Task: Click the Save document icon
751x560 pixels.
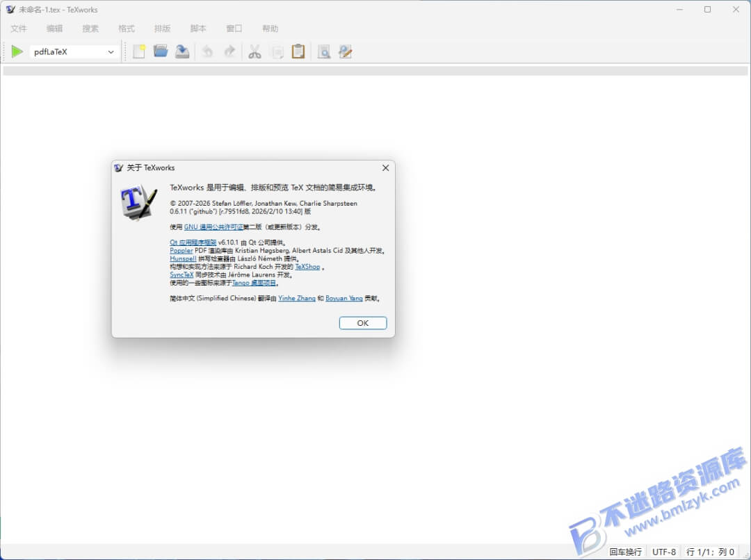Action: click(182, 51)
